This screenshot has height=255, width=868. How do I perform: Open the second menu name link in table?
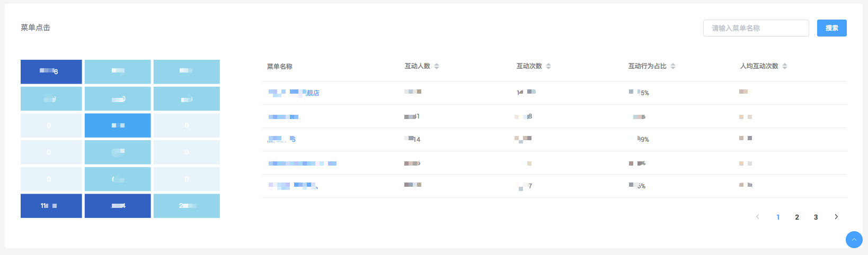[x=284, y=116]
